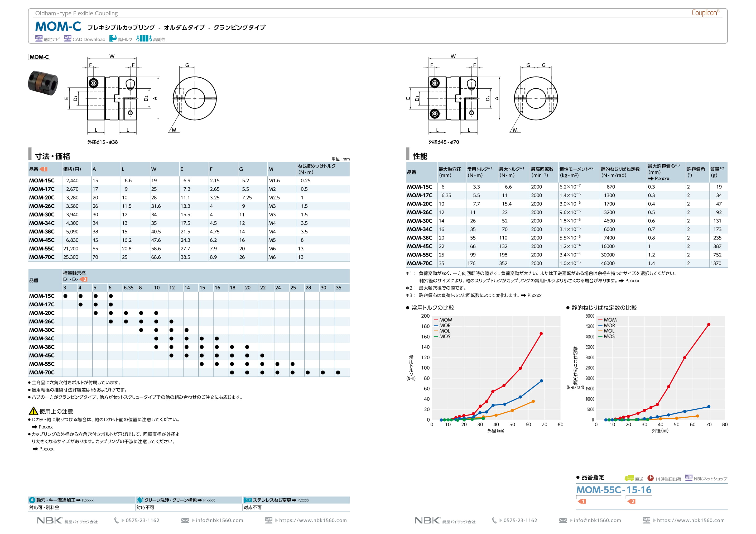The width and height of the screenshot is (756, 534).
Task: Click orange tag 2 beside D1・D2 header
Action: 84,279
